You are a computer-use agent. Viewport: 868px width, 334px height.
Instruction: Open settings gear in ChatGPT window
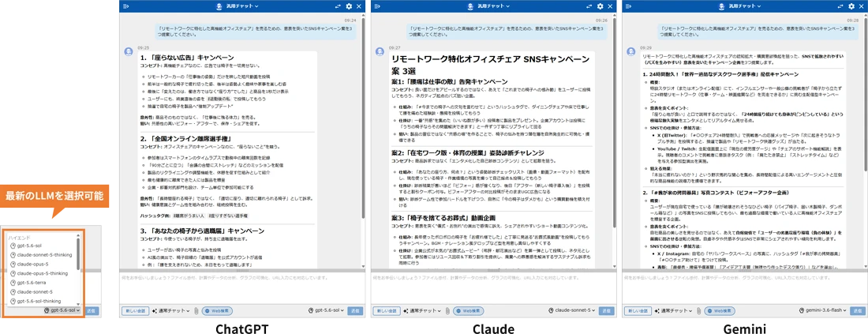(349, 6)
